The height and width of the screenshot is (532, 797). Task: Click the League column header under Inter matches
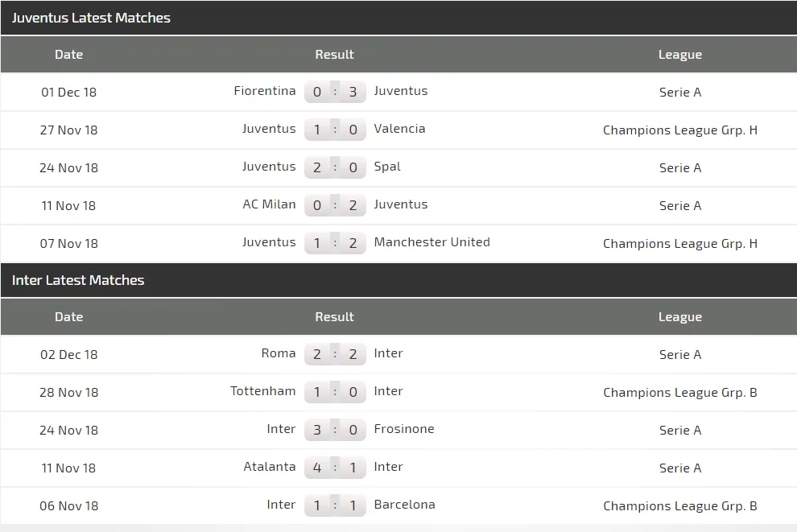679,317
